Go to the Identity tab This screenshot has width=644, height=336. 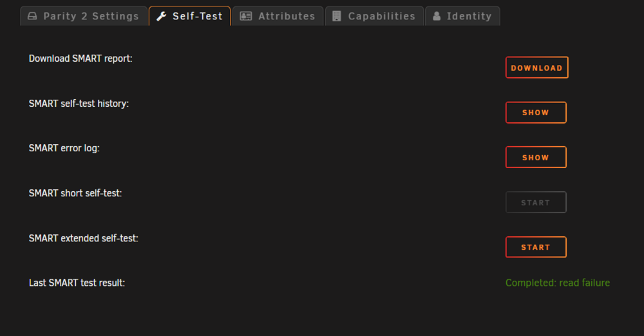coord(462,16)
